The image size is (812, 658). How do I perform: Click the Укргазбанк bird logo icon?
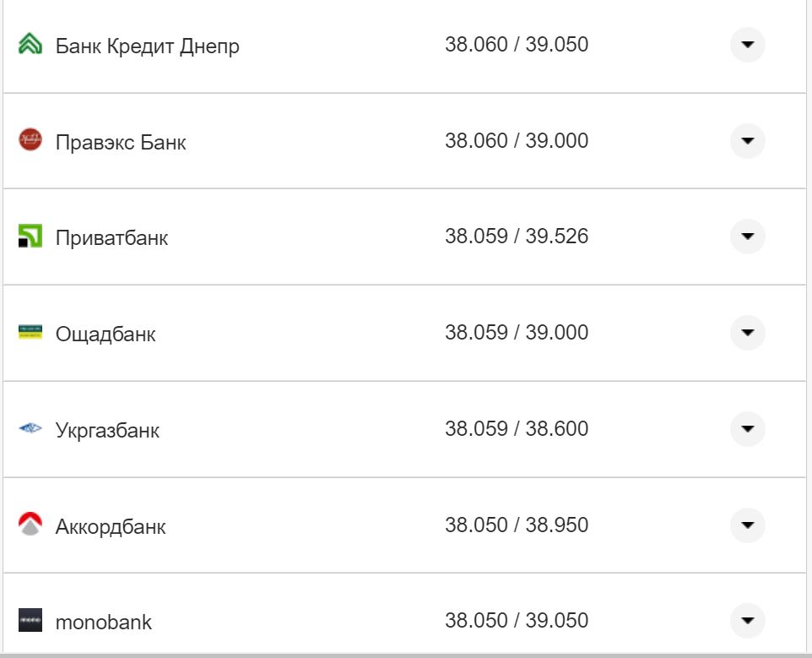[31, 428]
